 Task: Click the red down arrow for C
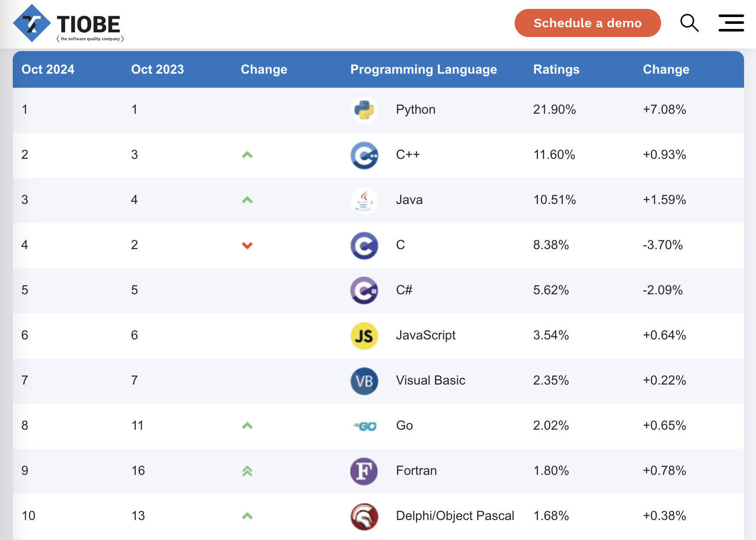pyautogui.click(x=247, y=245)
